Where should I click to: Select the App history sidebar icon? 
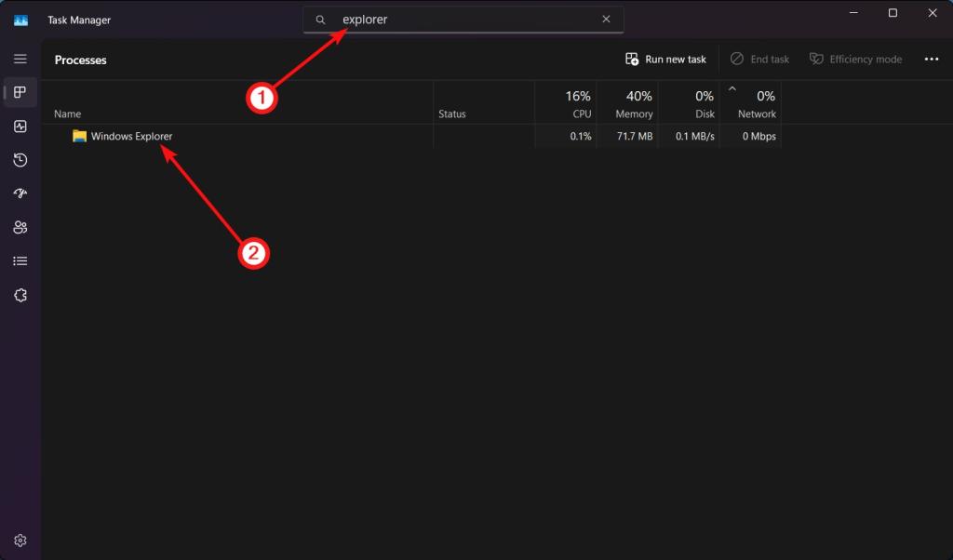[x=20, y=160]
